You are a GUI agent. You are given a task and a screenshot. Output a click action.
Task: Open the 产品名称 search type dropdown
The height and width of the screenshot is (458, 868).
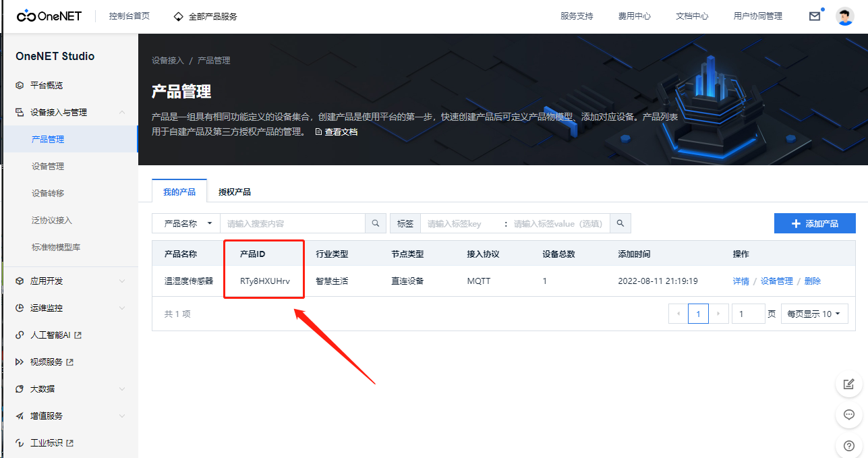tap(186, 223)
